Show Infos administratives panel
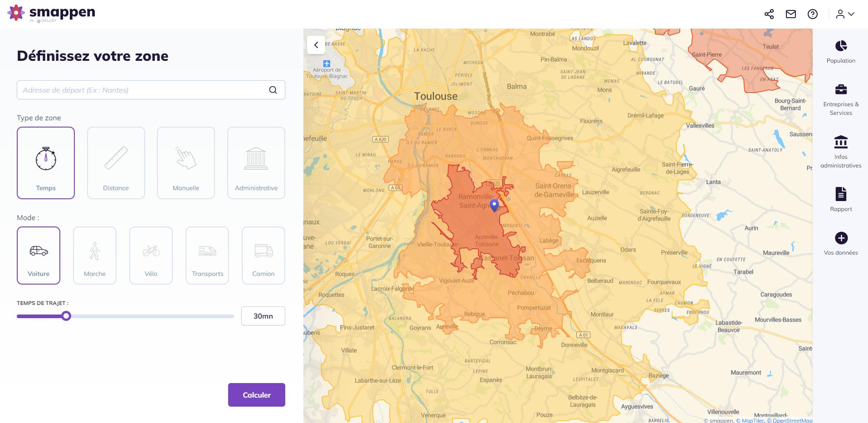Viewport: 868px width, 423px height. coord(841,151)
